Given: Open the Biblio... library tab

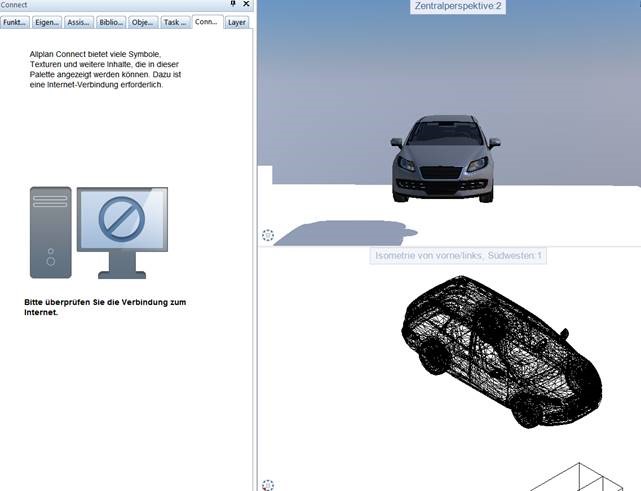Looking at the screenshot, I should (111, 22).
